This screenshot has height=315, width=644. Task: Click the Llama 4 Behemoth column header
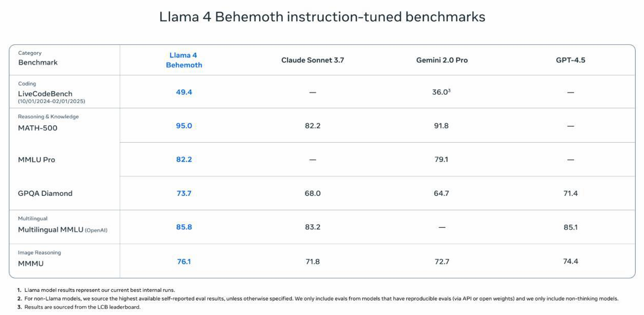point(184,60)
